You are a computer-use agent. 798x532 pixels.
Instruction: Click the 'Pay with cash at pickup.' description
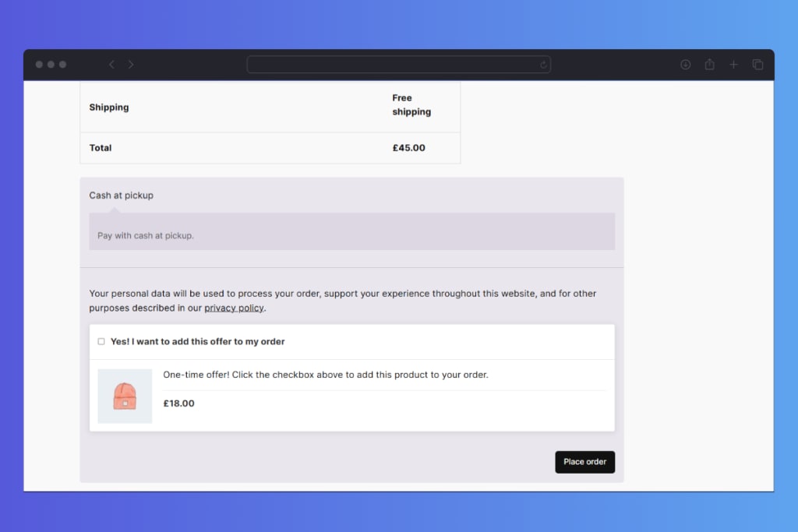[146, 235]
